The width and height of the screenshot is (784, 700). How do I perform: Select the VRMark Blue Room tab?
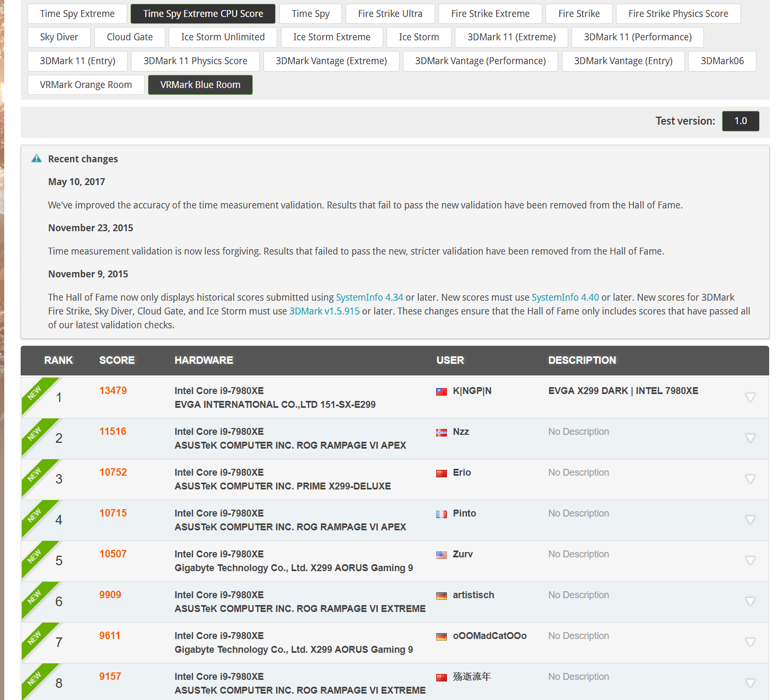200,85
